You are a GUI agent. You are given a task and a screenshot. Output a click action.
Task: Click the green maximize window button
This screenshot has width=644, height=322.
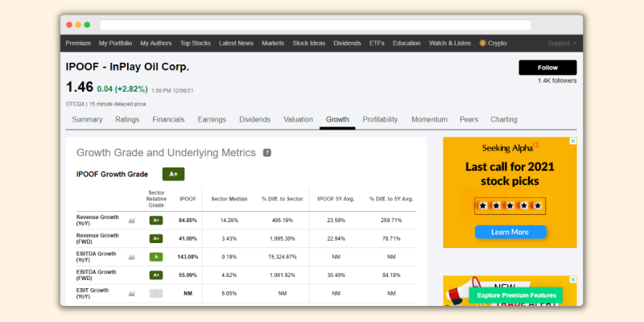(87, 25)
